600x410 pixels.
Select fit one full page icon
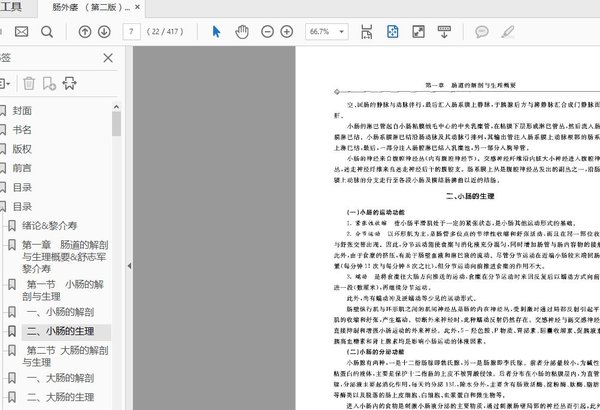click(393, 32)
